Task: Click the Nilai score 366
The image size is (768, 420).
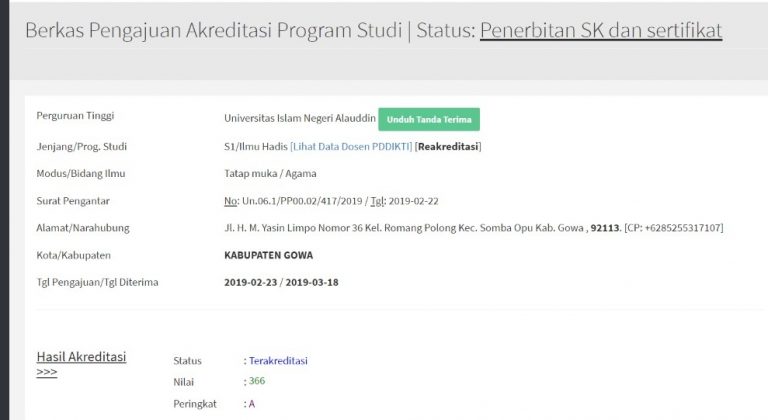Action: (257, 381)
